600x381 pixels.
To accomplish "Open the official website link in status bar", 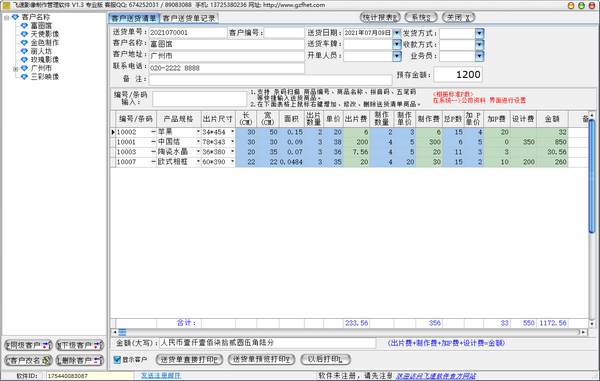I will pos(435,376).
